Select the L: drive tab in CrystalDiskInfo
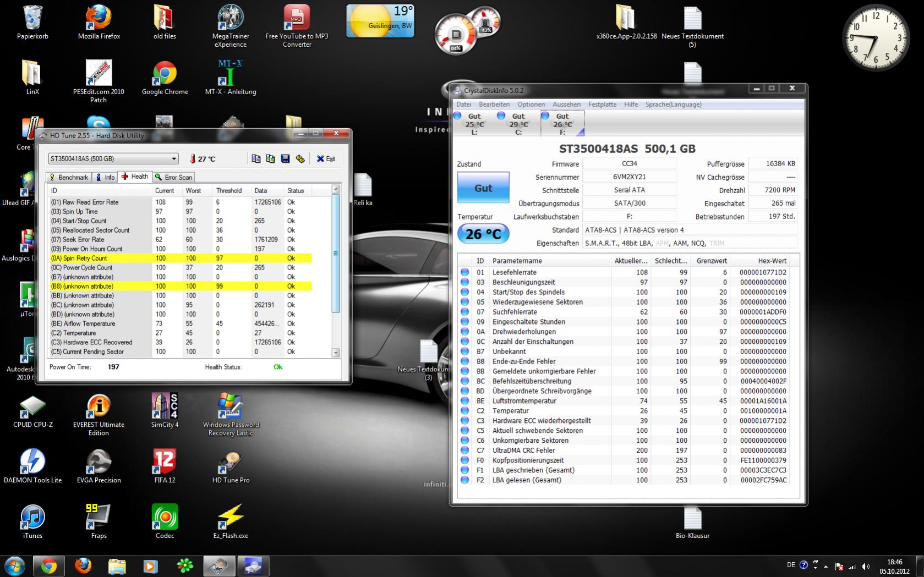Screen dimensions: 924x577 (473, 123)
